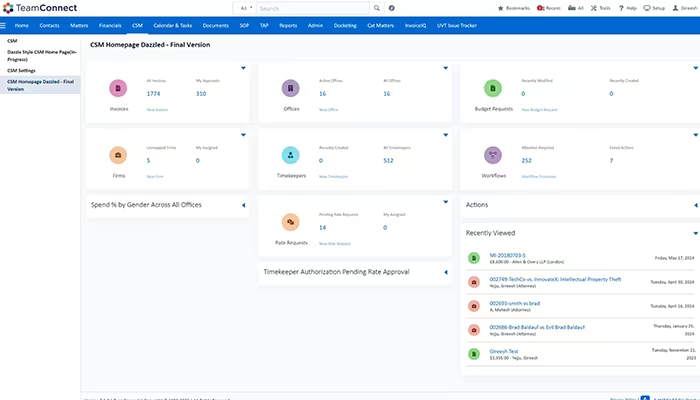700x400 pixels.
Task: Open the Home tab
Action: (21, 25)
